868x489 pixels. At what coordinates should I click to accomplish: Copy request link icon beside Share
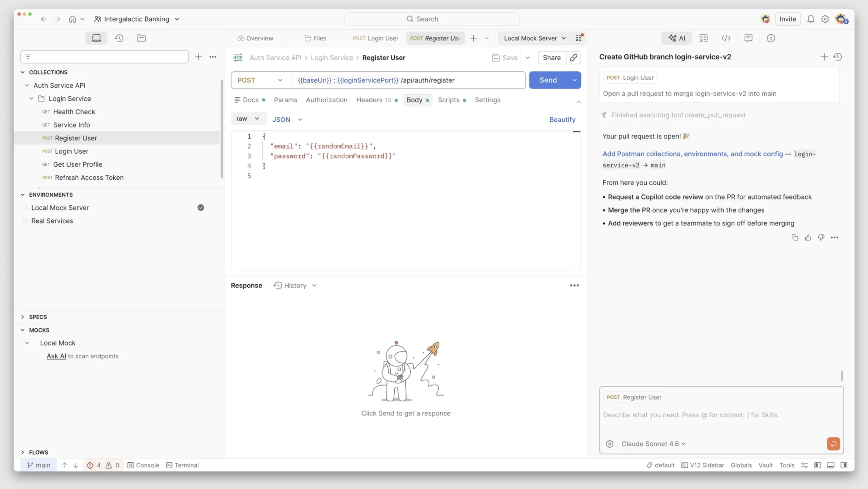pyautogui.click(x=573, y=58)
